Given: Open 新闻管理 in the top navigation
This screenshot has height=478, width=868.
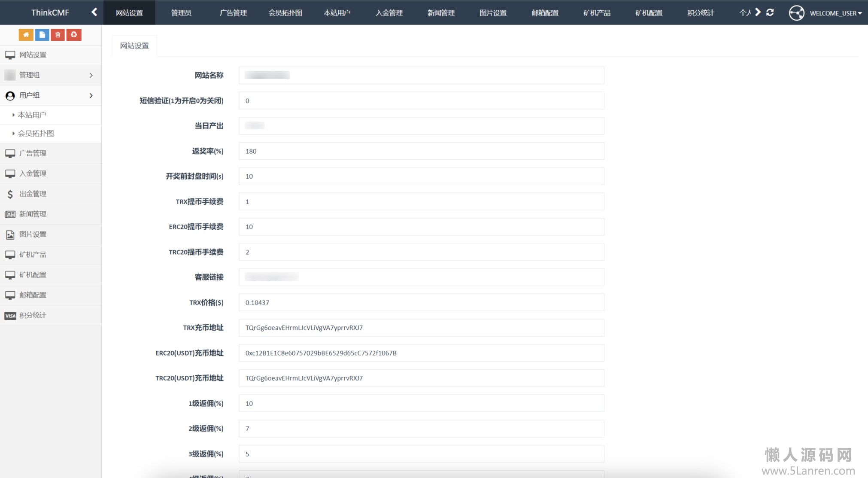Looking at the screenshot, I should click(x=441, y=13).
